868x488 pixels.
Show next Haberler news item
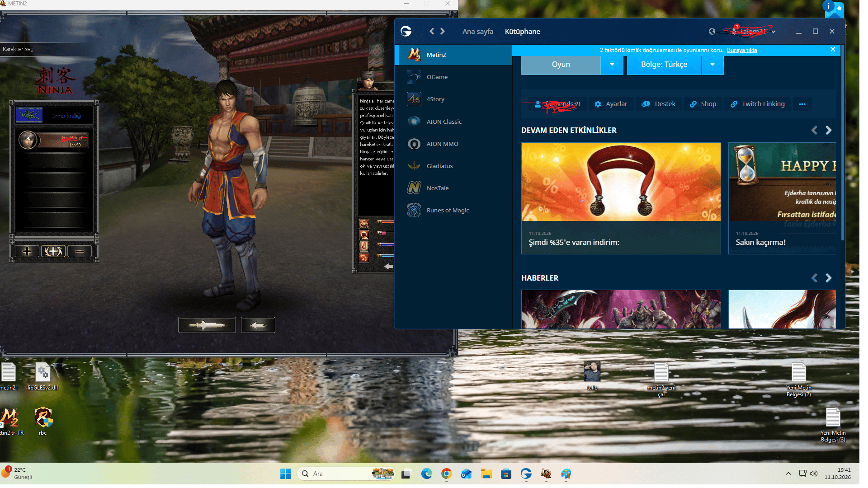point(828,278)
